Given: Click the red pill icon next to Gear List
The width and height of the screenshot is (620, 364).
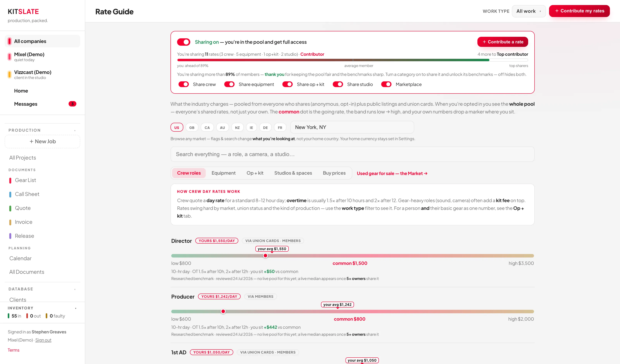Looking at the screenshot, I should click(10, 180).
